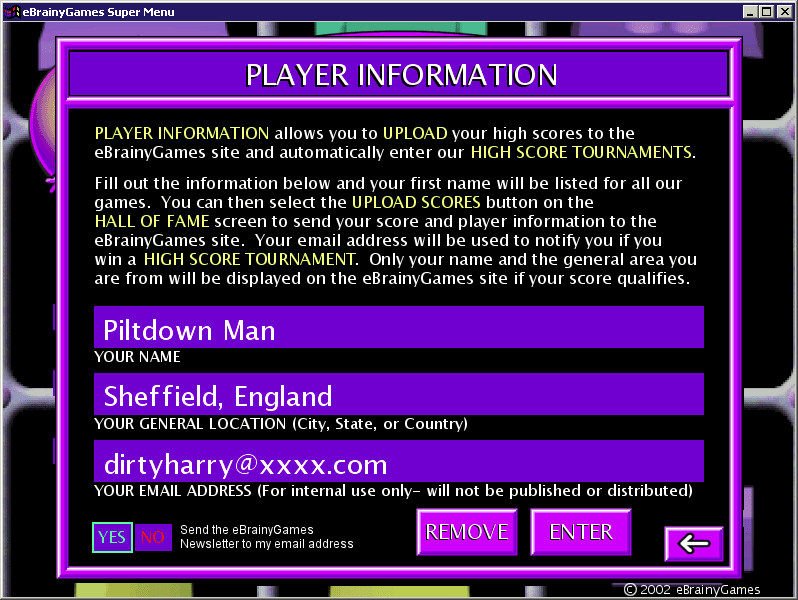The width and height of the screenshot is (798, 600).
Task: Click the yellow HIGH SCORE TOURNAMENTS text
Action: [581, 153]
